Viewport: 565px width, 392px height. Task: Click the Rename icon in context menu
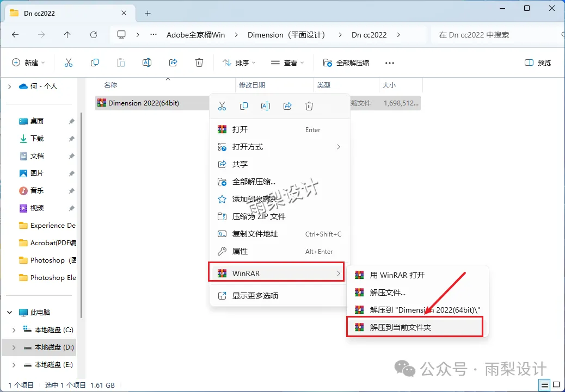point(266,106)
